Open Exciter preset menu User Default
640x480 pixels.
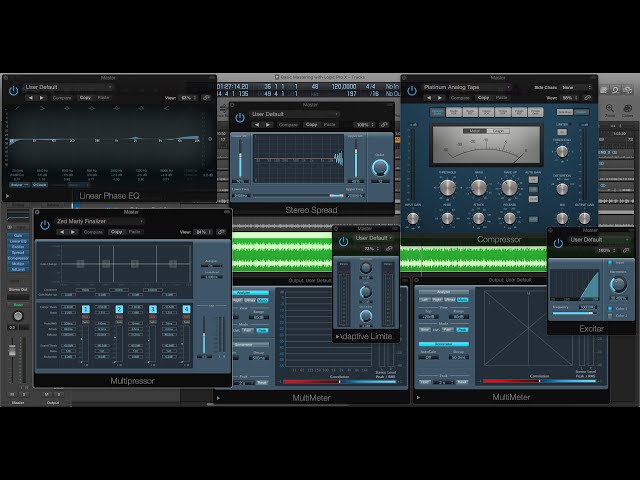[x=599, y=240]
